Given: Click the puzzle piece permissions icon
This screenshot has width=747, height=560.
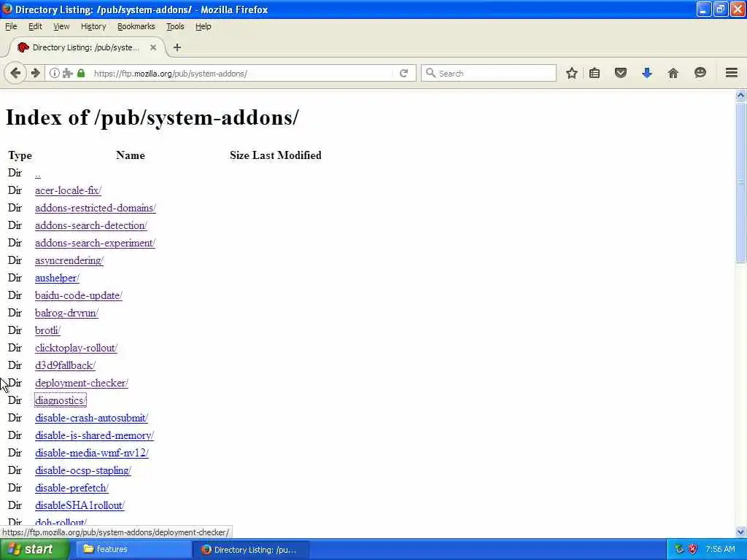Looking at the screenshot, I should 68,74.
